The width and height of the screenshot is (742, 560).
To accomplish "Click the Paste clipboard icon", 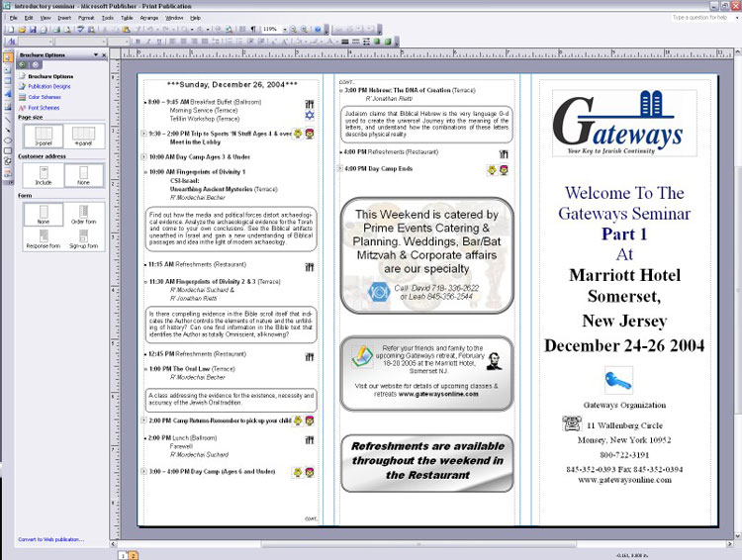I will pyautogui.click(x=126, y=30).
